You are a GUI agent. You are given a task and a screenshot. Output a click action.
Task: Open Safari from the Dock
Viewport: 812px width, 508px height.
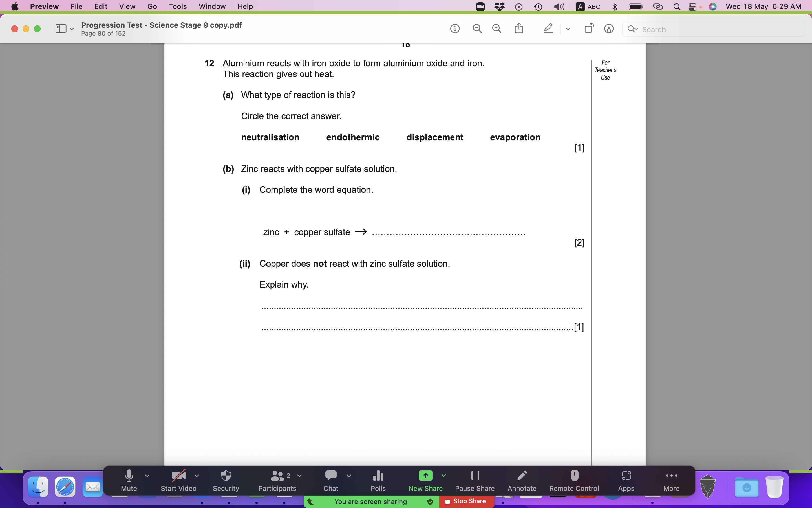pos(65,487)
